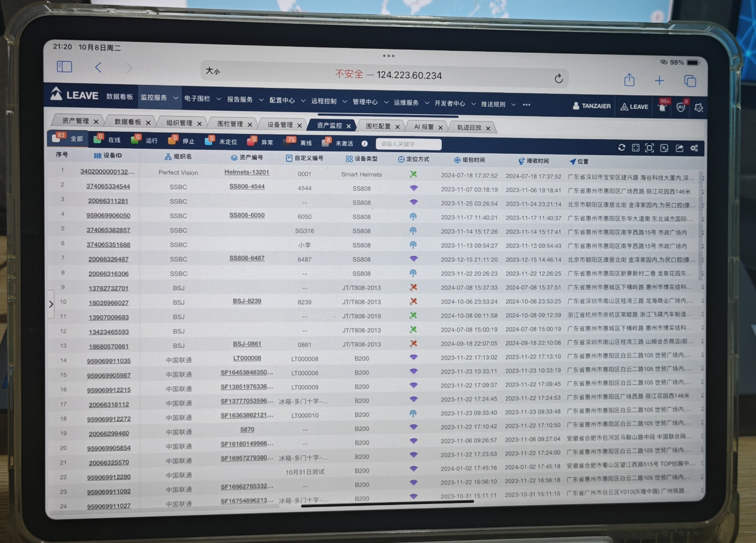This screenshot has width=756, height=543.
Task: Open asset link Helmets-13201
Action: tap(247, 172)
